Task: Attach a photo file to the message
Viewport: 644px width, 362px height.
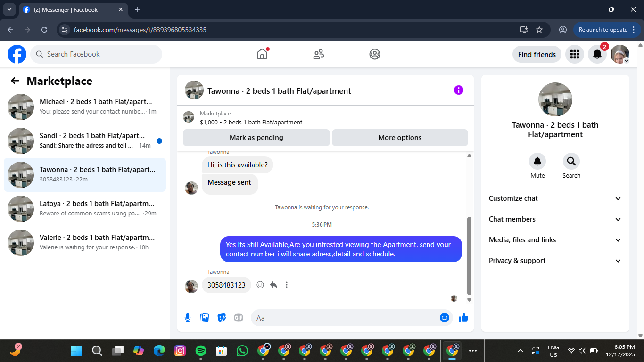Action: point(205,318)
